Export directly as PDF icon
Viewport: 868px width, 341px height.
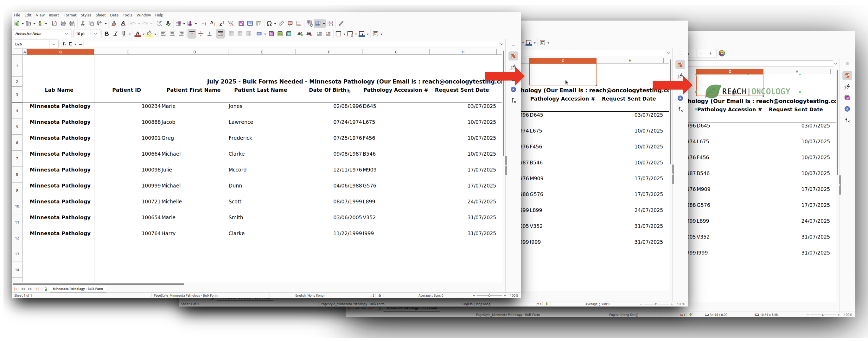(x=54, y=23)
